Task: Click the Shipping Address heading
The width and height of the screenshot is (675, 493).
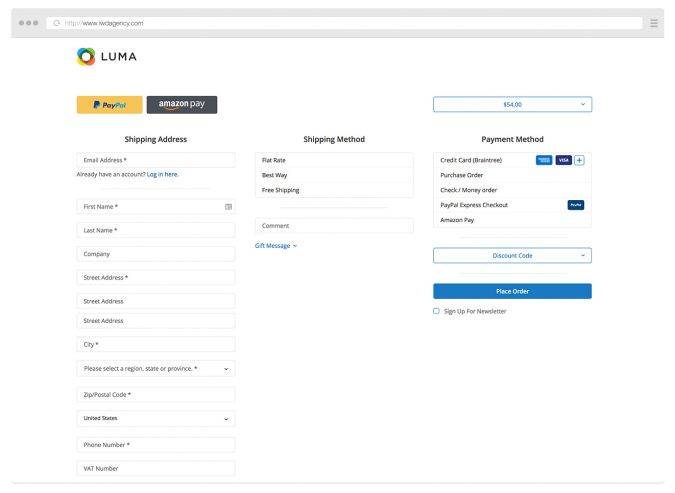Action: [x=156, y=139]
